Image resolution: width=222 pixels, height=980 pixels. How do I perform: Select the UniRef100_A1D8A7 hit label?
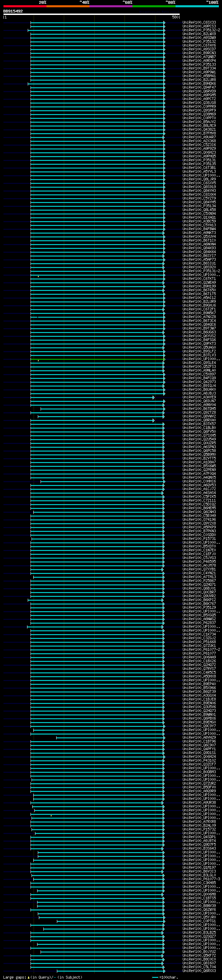[199, 462]
